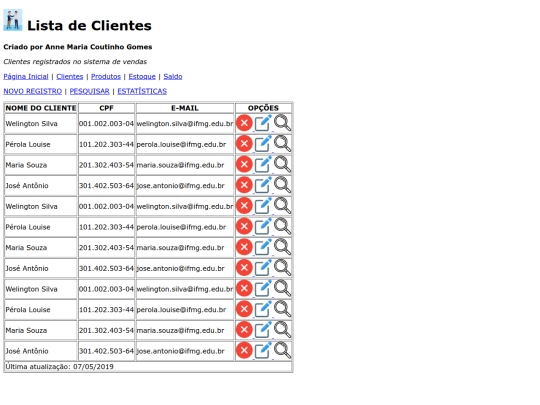Open magnifier for second José Antônio row
Image resolution: width=540 pixels, height=405 pixels.
pyautogui.click(x=282, y=268)
